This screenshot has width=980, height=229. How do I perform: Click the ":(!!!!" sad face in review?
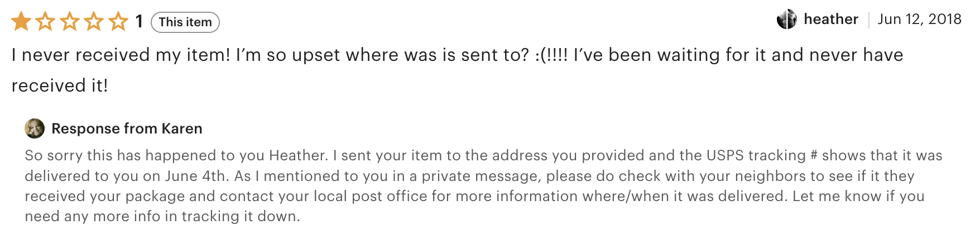coord(551,55)
